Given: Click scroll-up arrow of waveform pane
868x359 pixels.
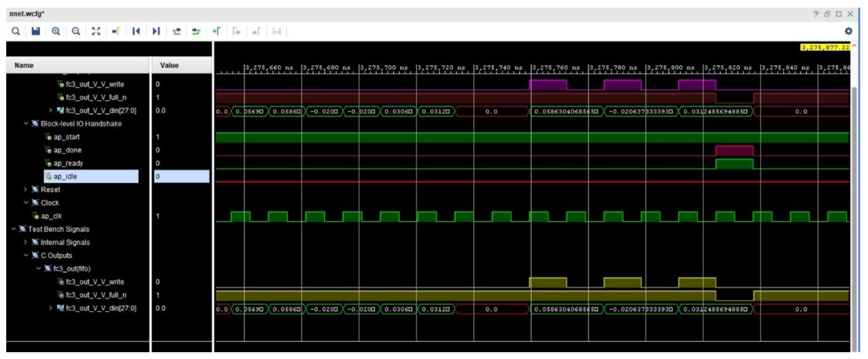Looking at the screenshot, I should coord(854,45).
